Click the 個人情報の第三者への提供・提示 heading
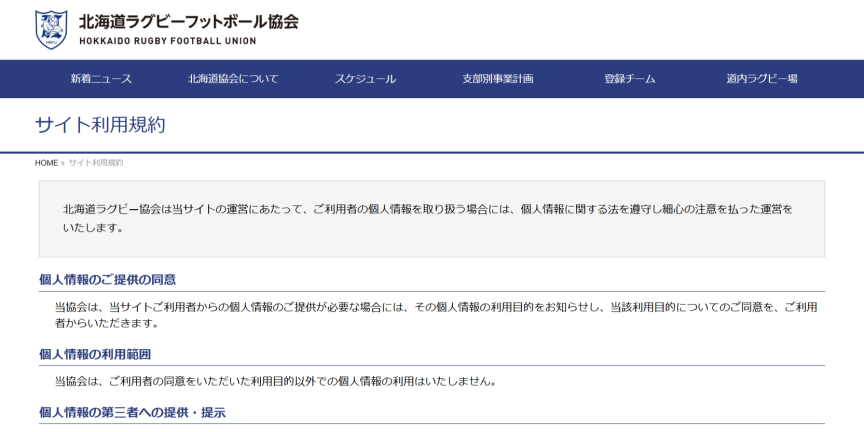Image resolution: width=864 pixels, height=432 pixels. point(131,413)
